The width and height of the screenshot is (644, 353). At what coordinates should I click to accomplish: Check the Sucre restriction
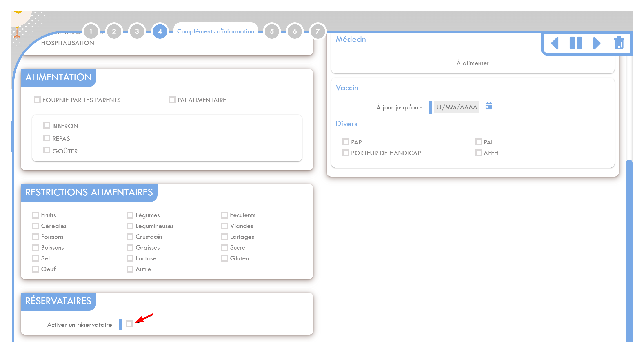pyautogui.click(x=224, y=247)
